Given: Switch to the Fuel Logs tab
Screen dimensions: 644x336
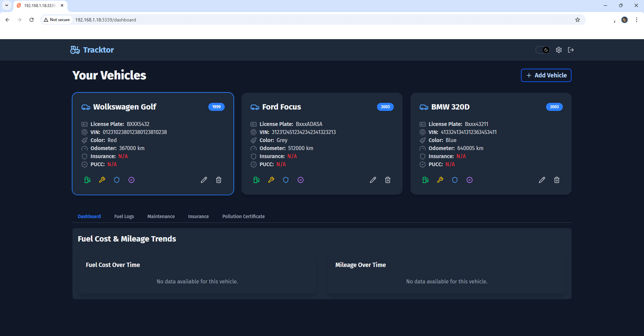Looking at the screenshot, I should click(x=124, y=216).
